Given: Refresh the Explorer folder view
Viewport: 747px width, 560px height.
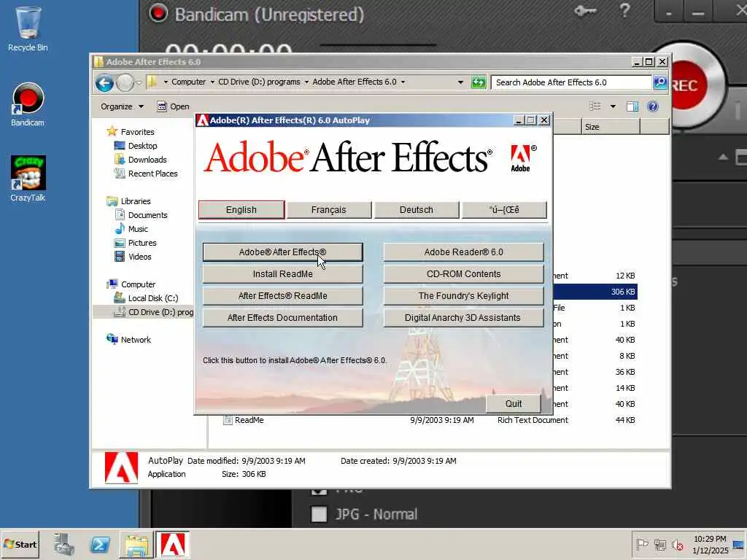Looking at the screenshot, I should click(479, 82).
